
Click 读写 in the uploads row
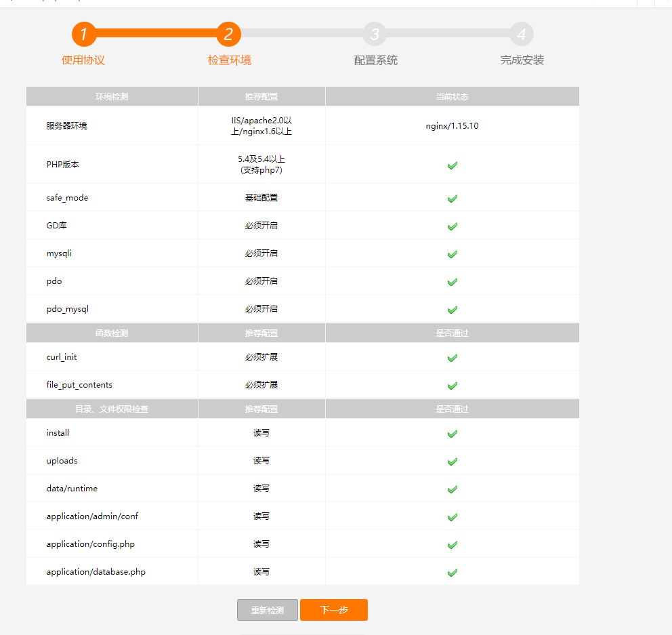pyautogui.click(x=261, y=461)
